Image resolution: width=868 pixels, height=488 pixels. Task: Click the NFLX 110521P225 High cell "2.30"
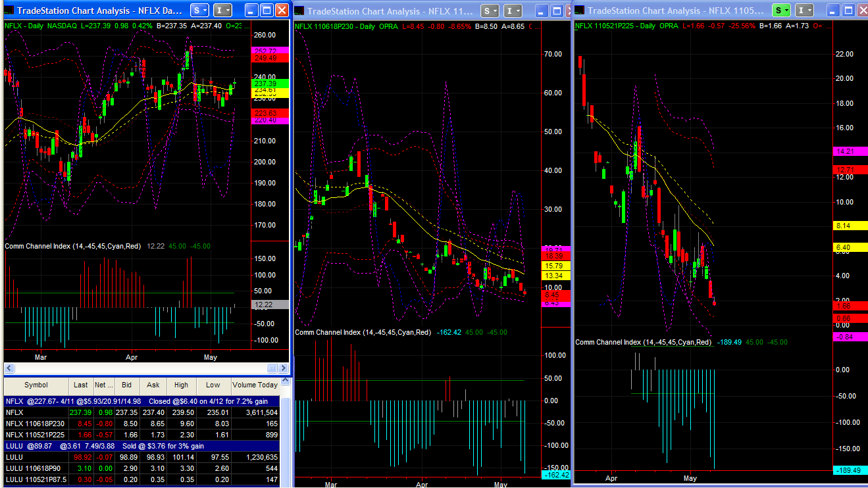181,435
